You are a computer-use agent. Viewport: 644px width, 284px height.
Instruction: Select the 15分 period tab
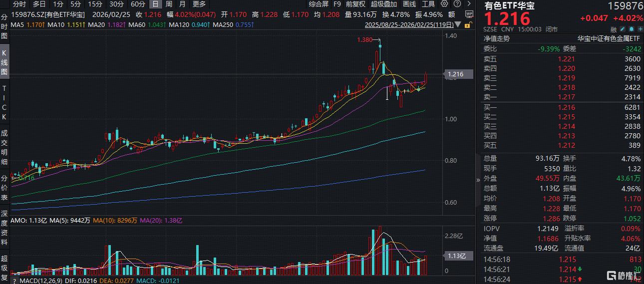(95, 4)
